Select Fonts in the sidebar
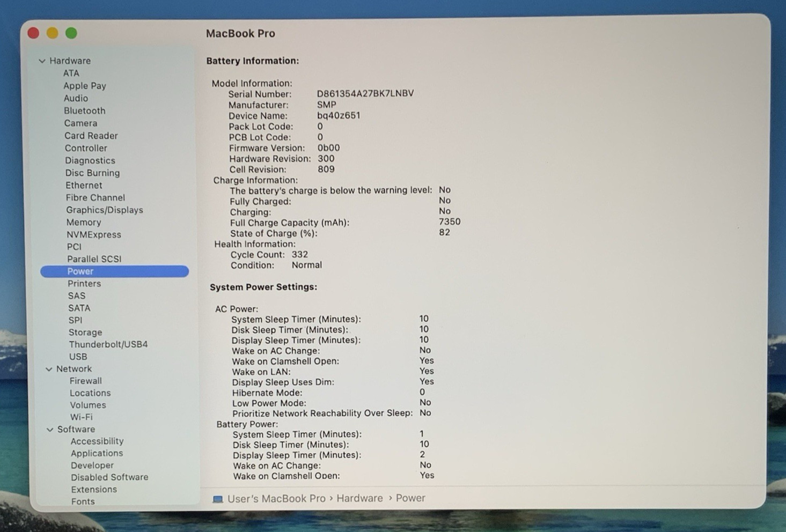Image resolution: width=786 pixels, height=532 pixels. click(83, 502)
